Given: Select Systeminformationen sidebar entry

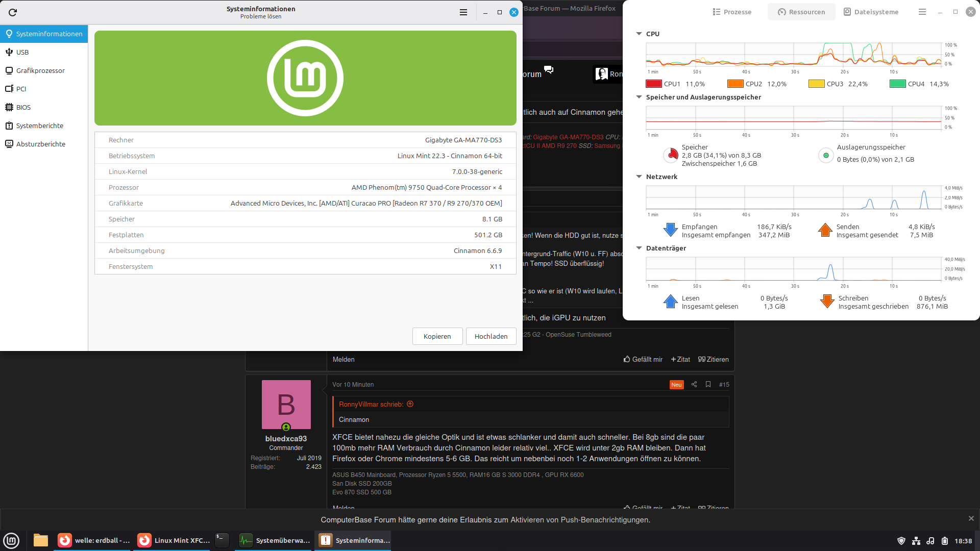Looking at the screenshot, I should tap(44, 34).
